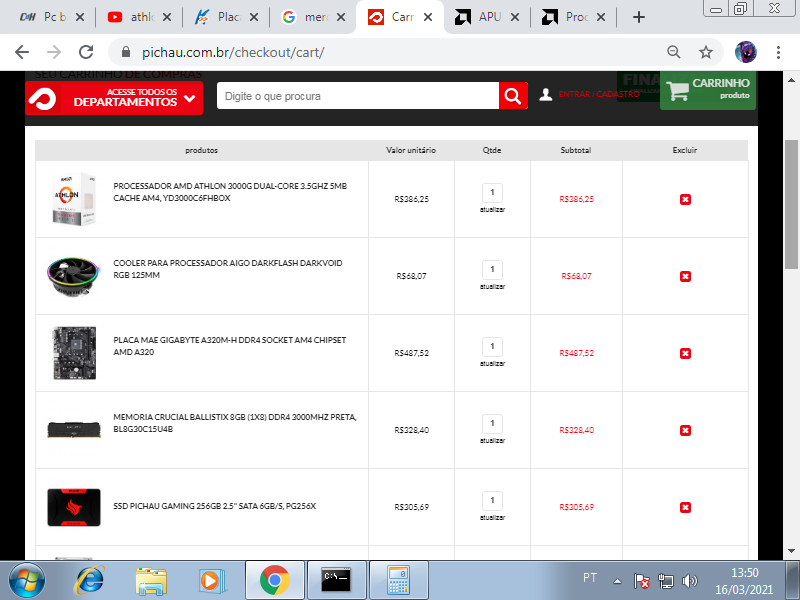Open the SSD Pichau Gaming 256GB link
Image resolution: width=800 pixels, height=600 pixels.
(x=215, y=507)
